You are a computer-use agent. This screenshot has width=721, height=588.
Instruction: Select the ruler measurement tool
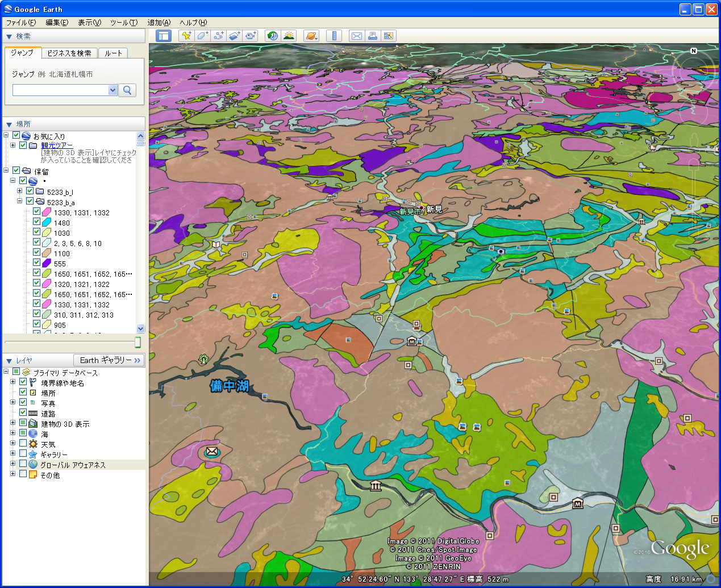334,36
